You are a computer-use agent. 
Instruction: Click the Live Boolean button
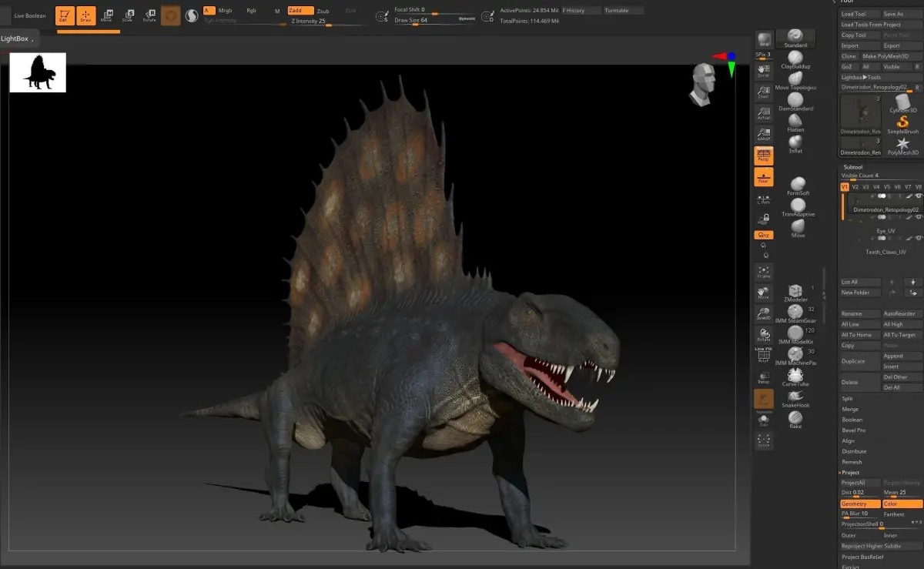[x=29, y=15]
